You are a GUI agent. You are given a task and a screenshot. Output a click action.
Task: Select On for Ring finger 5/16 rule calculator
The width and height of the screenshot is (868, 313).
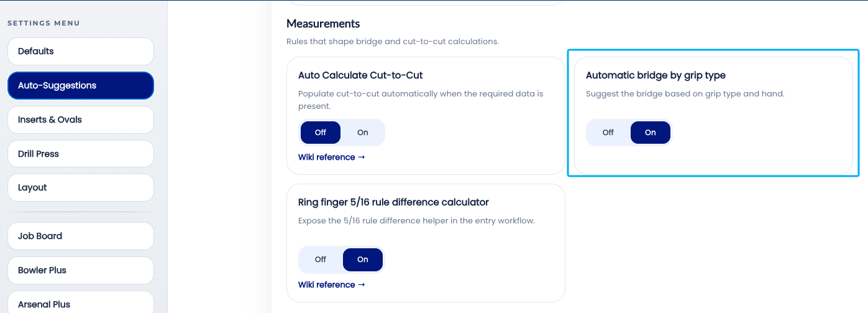click(x=363, y=259)
